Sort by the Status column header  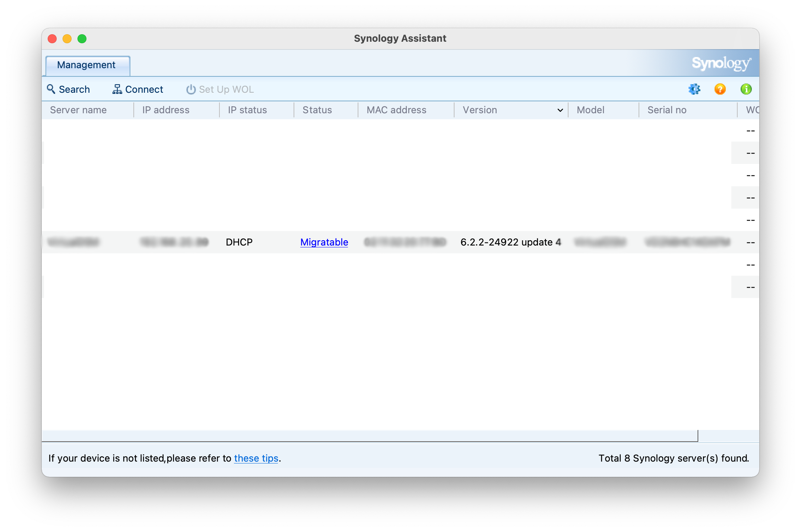coord(326,110)
